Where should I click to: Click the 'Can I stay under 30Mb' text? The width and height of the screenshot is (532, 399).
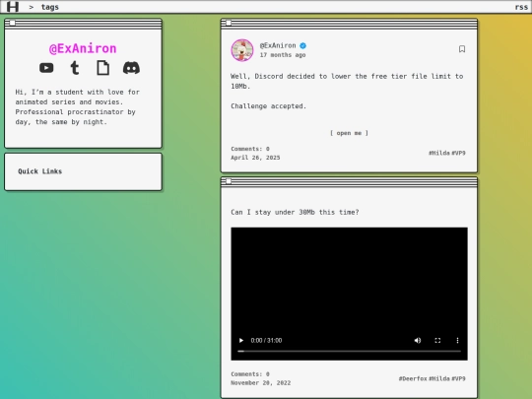point(295,212)
